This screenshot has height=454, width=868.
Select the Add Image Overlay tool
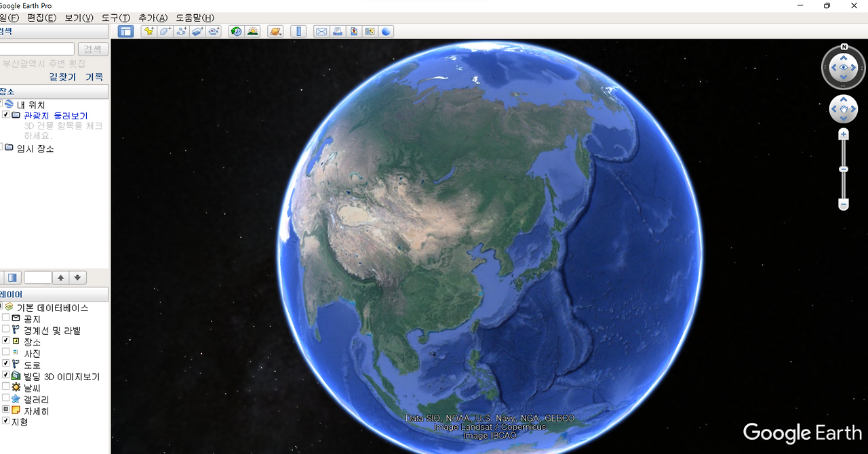pos(198,31)
